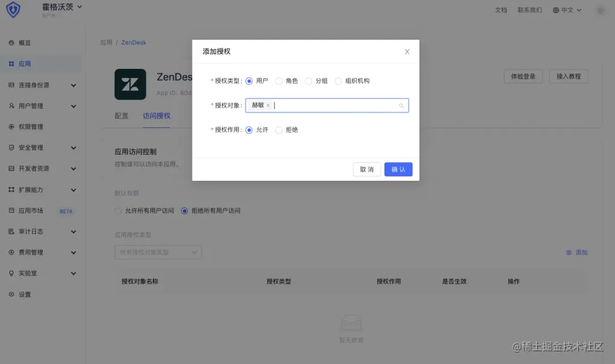
Task: Click the 实验室 lightbulb icon
Action: 11,273
